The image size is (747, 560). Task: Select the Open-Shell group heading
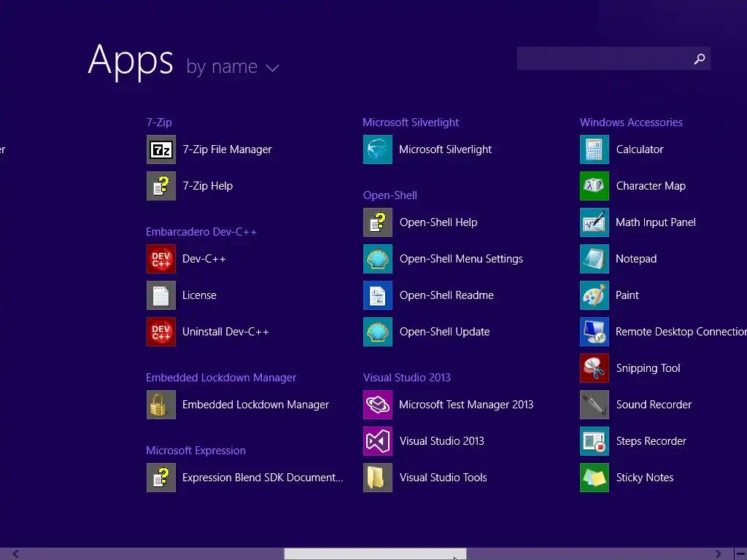(x=390, y=195)
